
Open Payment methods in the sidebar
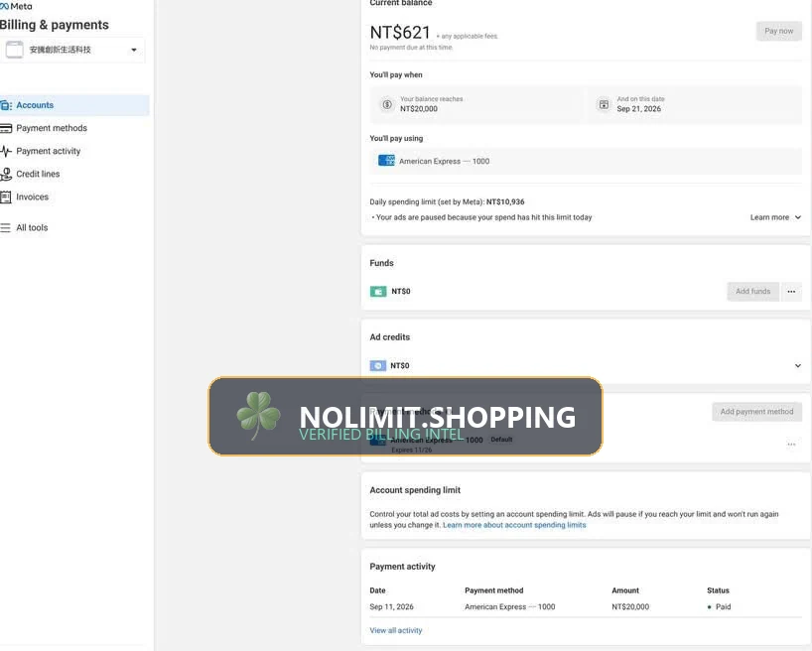tap(52, 128)
